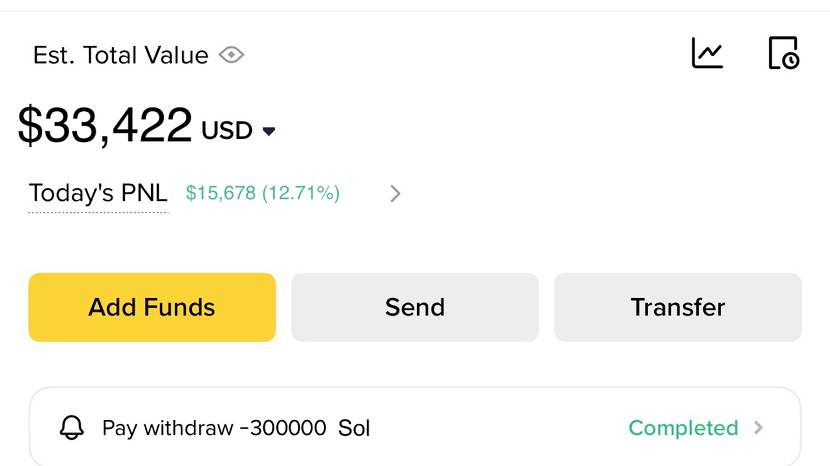Open the portfolio line chart icon
830x466 pixels.
click(x=707, y=53)
